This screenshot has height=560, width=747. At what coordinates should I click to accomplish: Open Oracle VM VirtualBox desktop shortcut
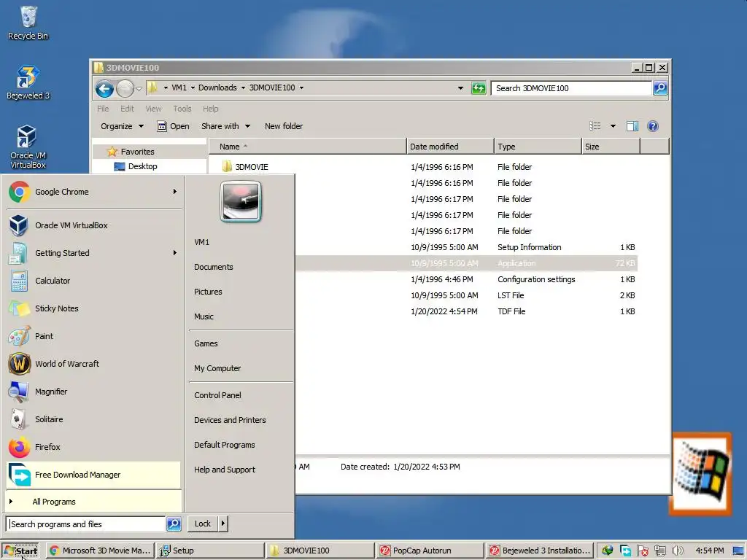tap(28, 147)
